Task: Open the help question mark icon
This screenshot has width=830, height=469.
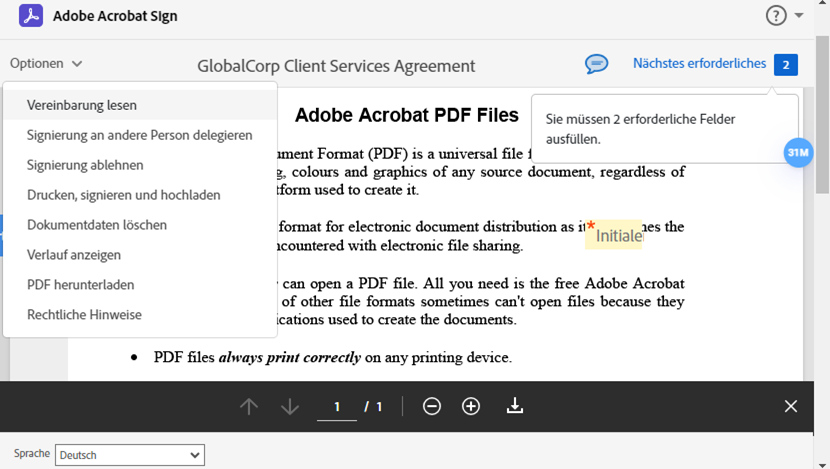Action: click(776, 16)
